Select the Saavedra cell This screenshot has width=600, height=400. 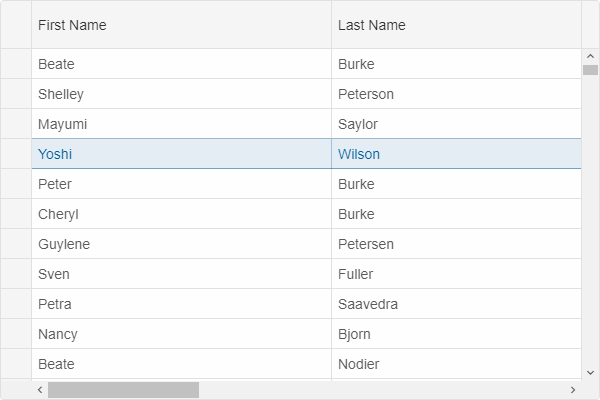pos(457,304)
